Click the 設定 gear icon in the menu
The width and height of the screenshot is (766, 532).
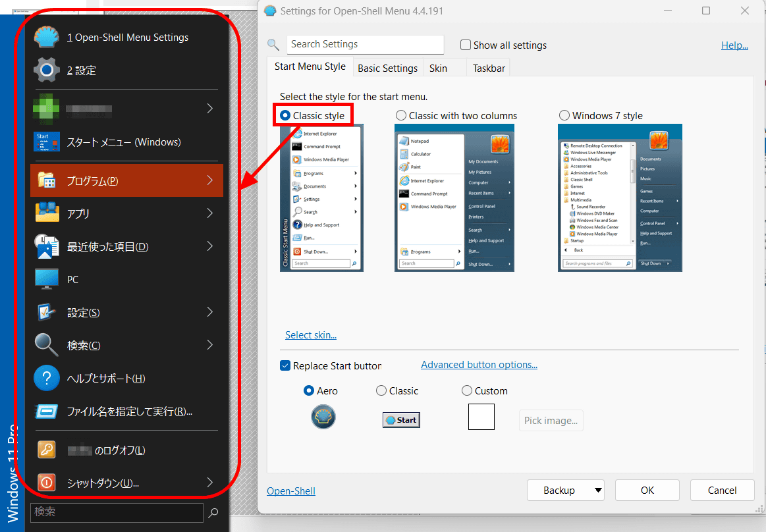[x=45, y=70]
